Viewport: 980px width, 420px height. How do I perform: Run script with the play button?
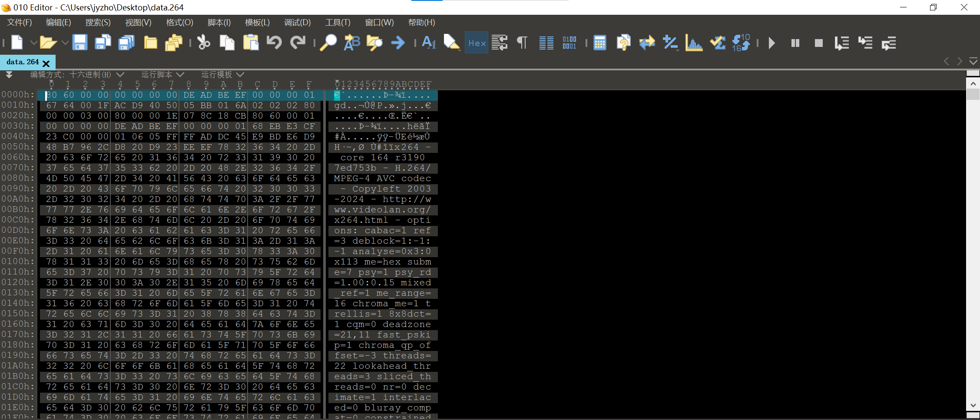[771, 43]
